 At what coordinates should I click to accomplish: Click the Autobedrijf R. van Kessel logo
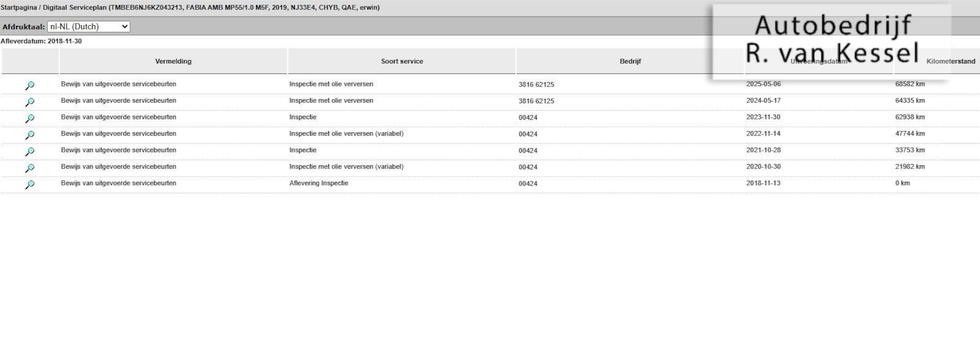coord(831,40)
